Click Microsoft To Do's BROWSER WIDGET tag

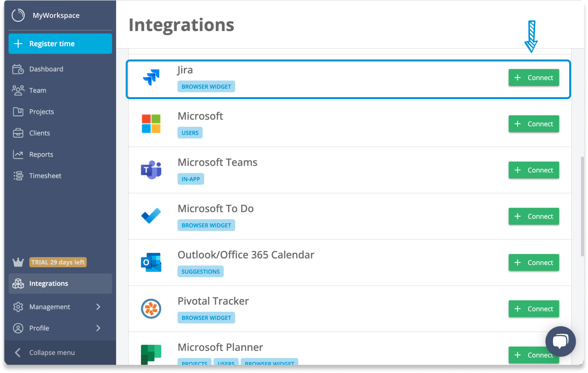[206, 225]
